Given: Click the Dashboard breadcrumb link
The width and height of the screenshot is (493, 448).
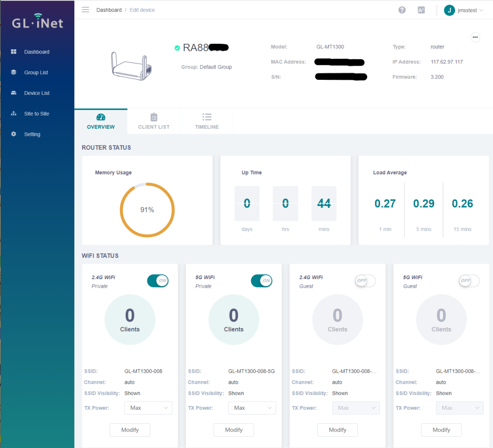Looking at the screenshot, I should 109,10.
